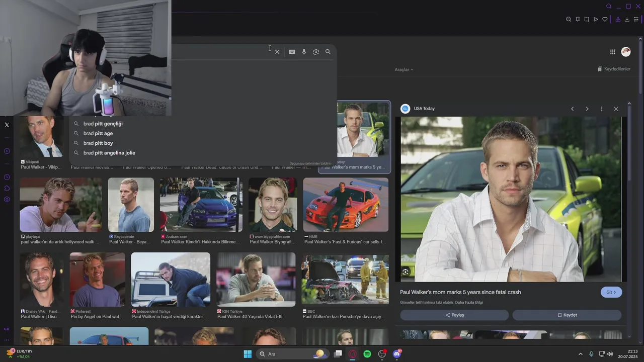Take a snapshot with the dashed square icon
This screenshot has width=644, height=362.
587,20
